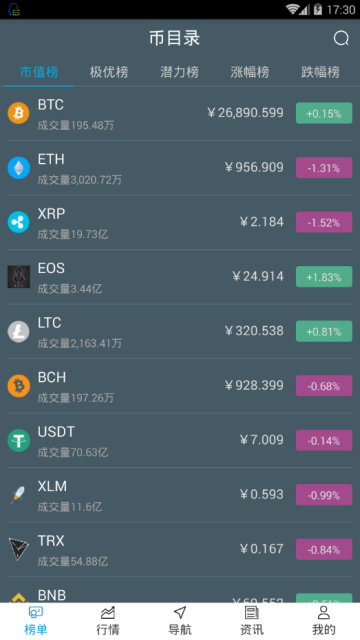
Task: Tap the TRX Tron coin icon
Action: (x=18, y=549)
